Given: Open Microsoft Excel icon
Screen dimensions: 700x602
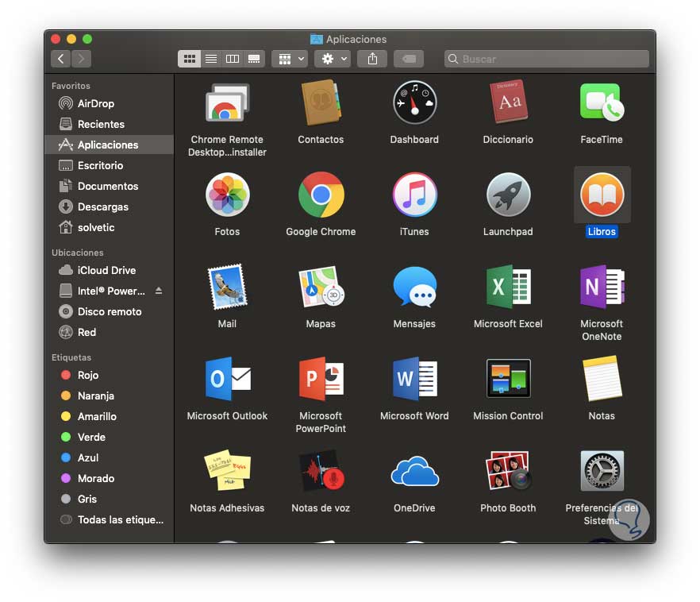Looking at the screenshot, I should pos(508,287).
